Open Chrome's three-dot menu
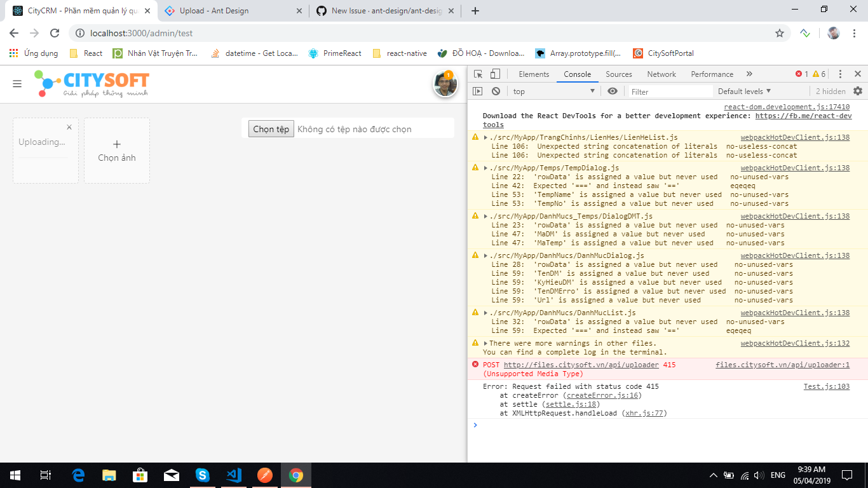The height and width of the screenshot is (488, 868). click(x=855, y=33)
